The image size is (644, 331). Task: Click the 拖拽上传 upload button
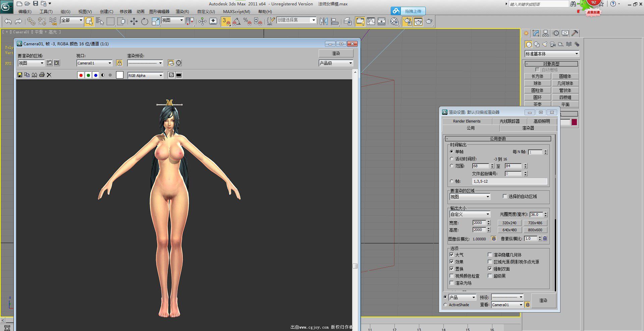click(x=408, y=11)
